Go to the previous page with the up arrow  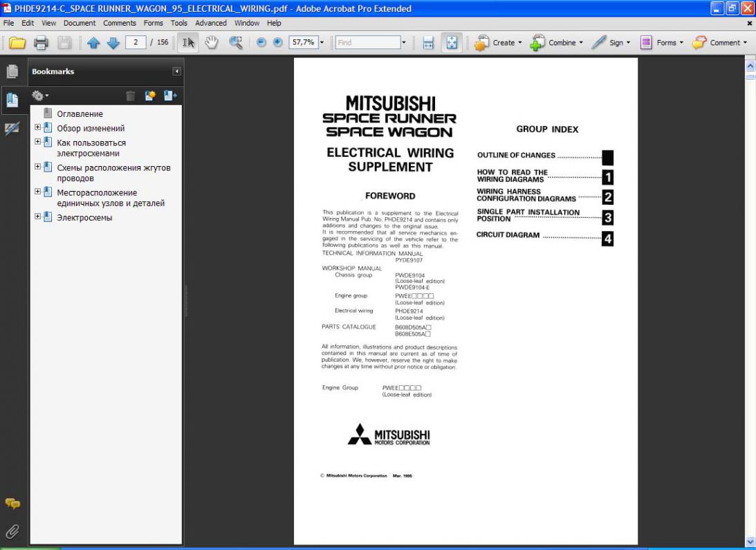pos(93,42)
